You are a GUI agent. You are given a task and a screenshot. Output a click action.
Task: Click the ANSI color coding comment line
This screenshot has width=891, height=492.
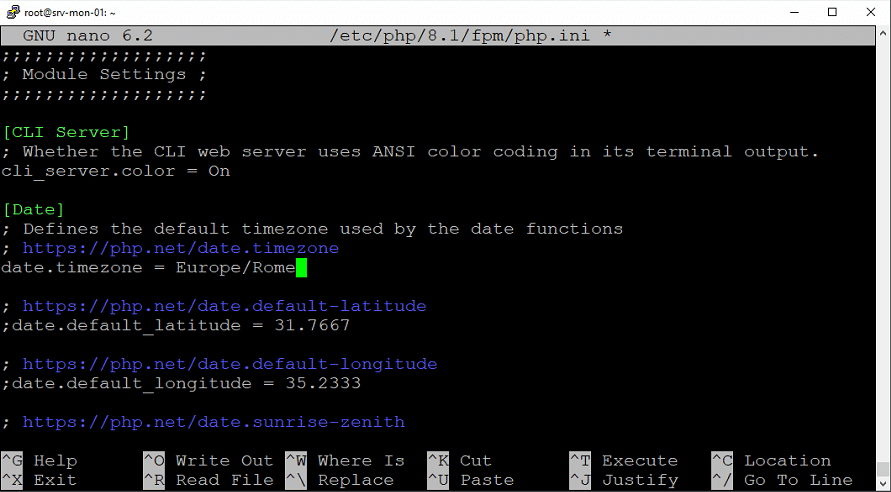click(x=410, y=152)
